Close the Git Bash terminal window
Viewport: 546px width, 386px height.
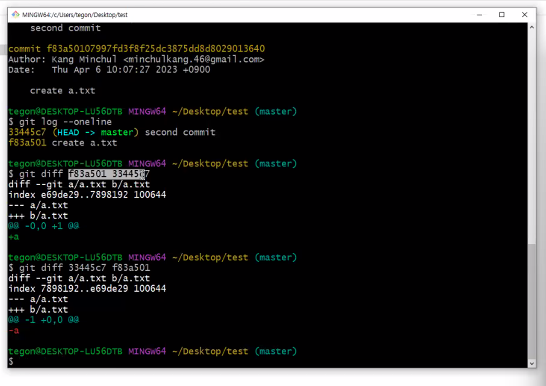(x=524, y=15)
